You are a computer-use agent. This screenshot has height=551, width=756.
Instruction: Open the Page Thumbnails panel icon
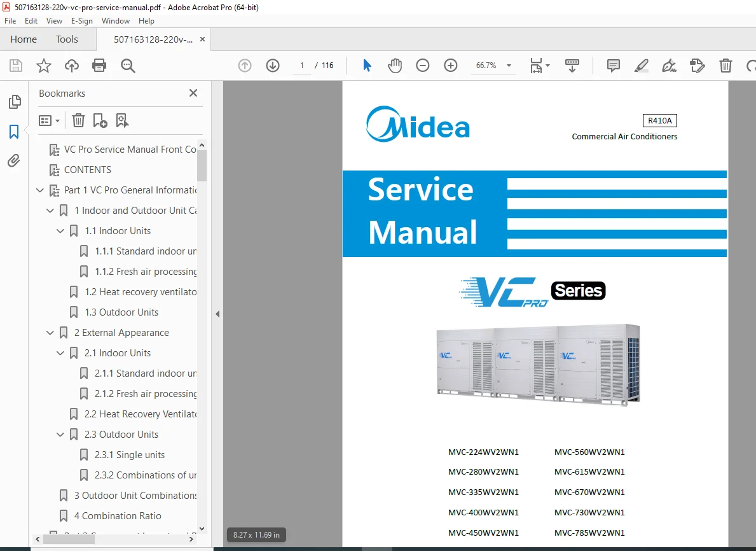coord(15,102)
